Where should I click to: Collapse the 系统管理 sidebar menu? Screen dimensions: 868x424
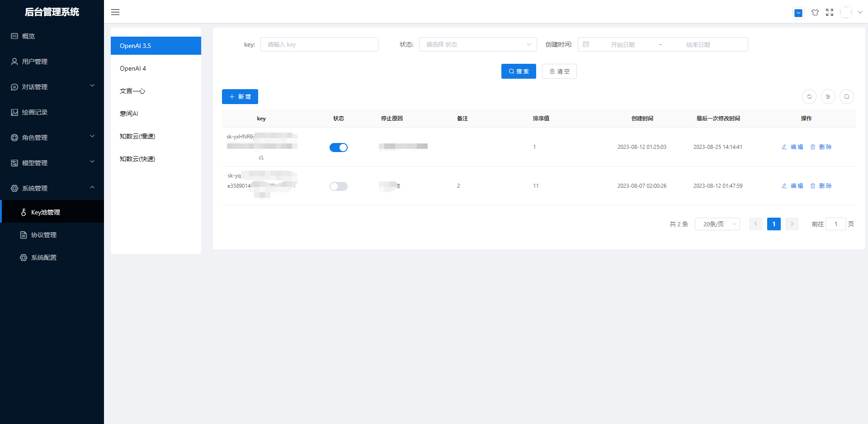pos(52,188)
